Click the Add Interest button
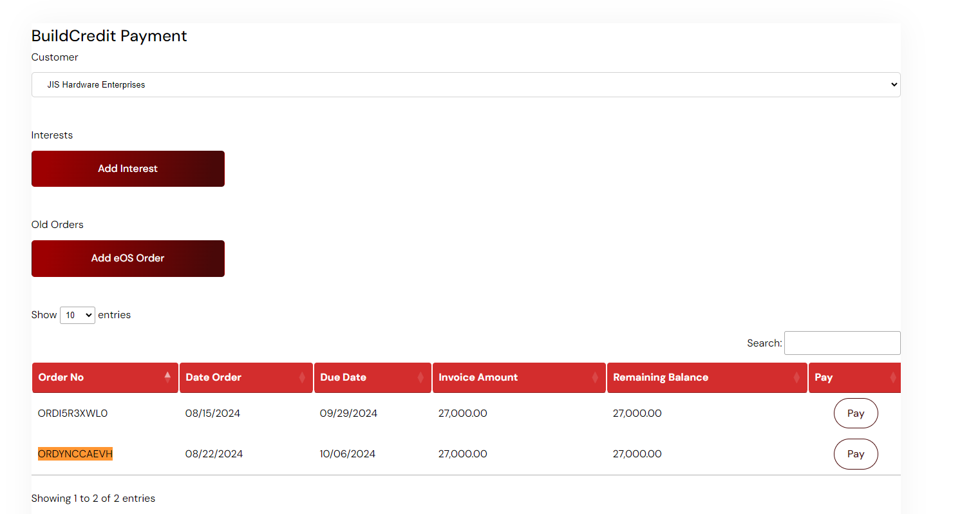The height and width of the screenshot is (514, 980). pos(127,169)
